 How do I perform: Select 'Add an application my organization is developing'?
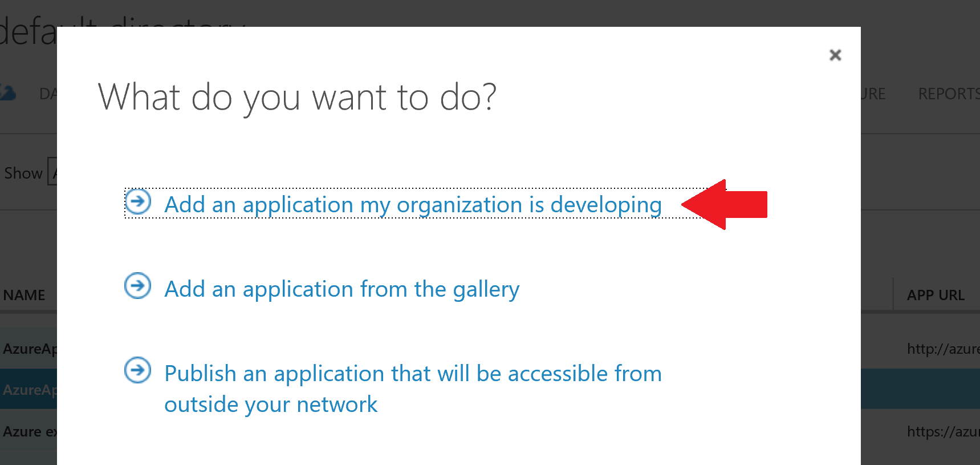tap(413, 204)
